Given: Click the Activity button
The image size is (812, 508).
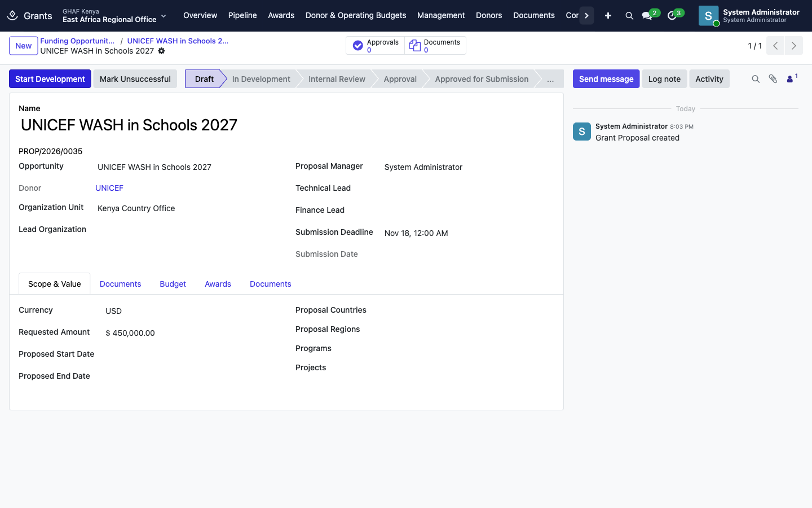Looking at the screenshot, I should click(x=709, y=79).
